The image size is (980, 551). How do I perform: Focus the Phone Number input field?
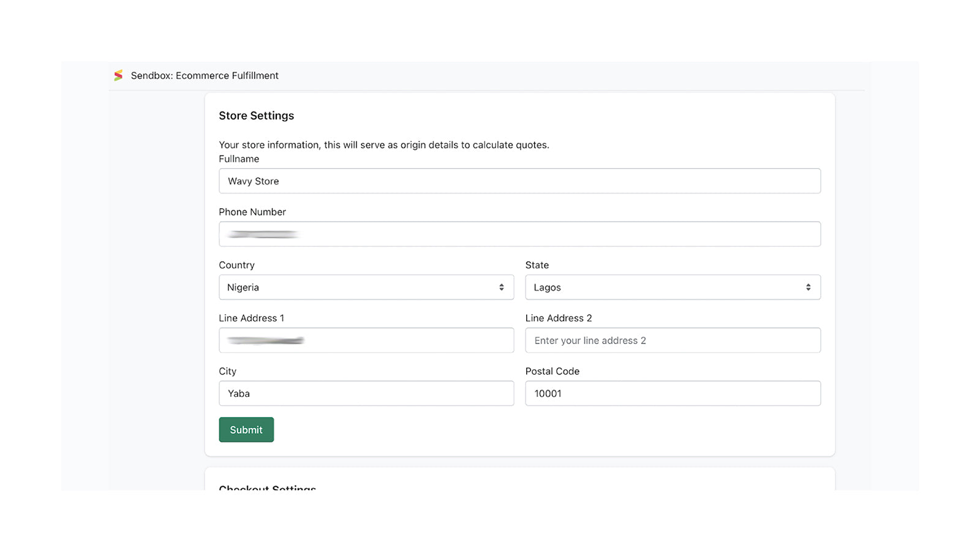(x=519, y=234)
